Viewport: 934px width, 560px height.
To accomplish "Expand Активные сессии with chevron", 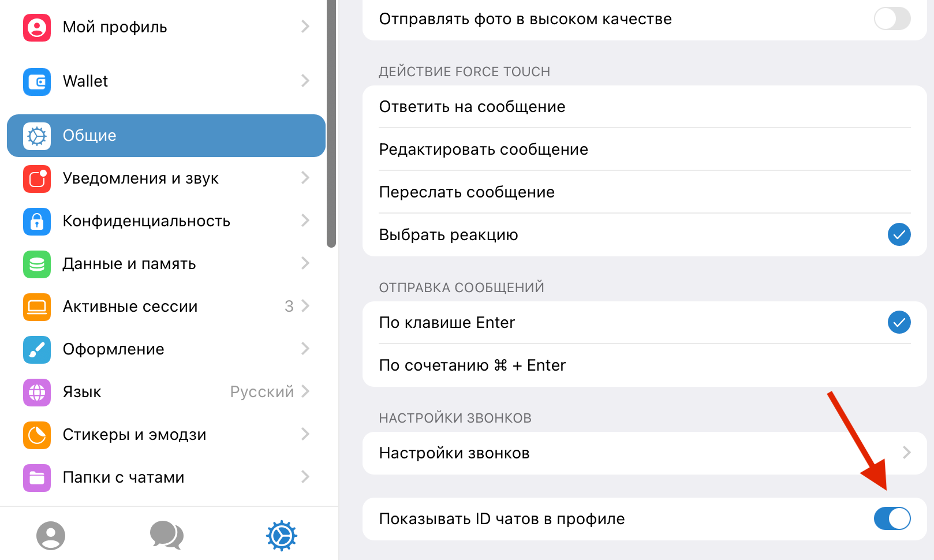I will (306, 307).
